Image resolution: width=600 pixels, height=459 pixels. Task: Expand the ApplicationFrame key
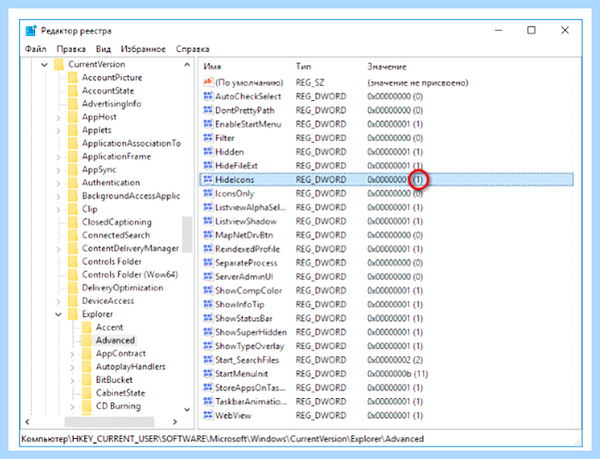click(58, 157)
